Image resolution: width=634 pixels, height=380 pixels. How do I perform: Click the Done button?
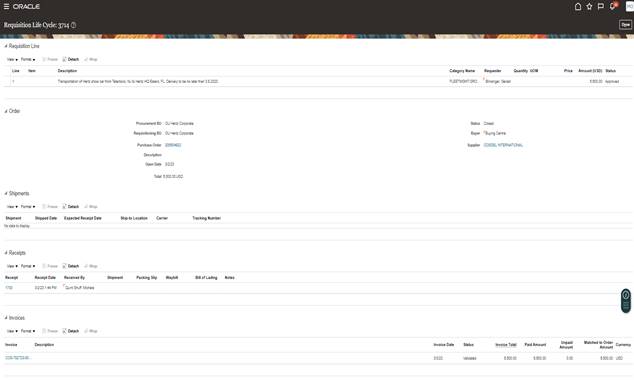(x=625, y=25)
